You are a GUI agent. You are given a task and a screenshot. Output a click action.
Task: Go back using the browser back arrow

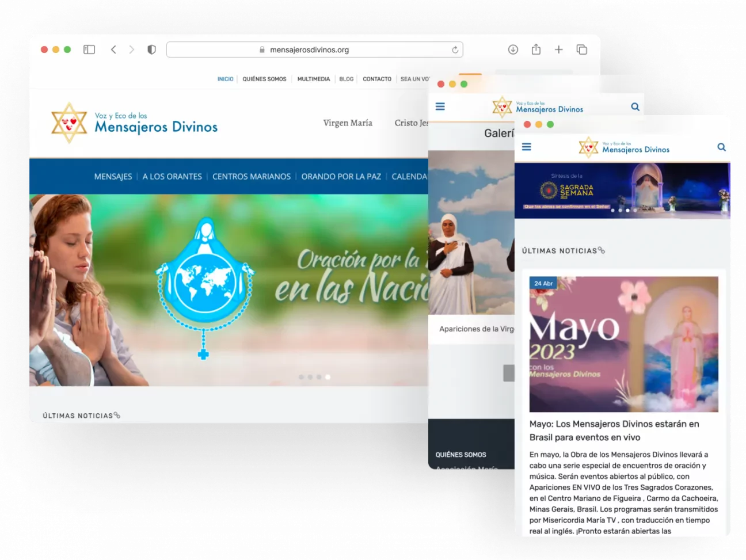click(113, 49)
